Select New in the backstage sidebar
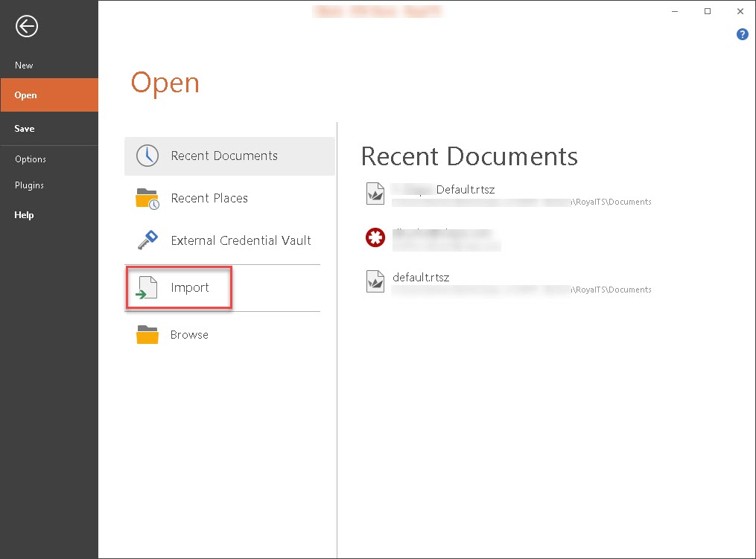756x559 pixels. point(24,66)
